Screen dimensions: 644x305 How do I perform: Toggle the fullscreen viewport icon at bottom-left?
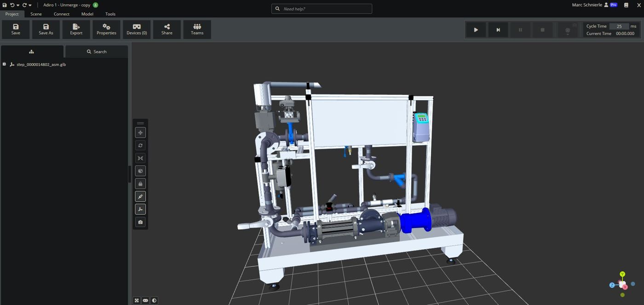pyautogui.click(x=137, y=300)
